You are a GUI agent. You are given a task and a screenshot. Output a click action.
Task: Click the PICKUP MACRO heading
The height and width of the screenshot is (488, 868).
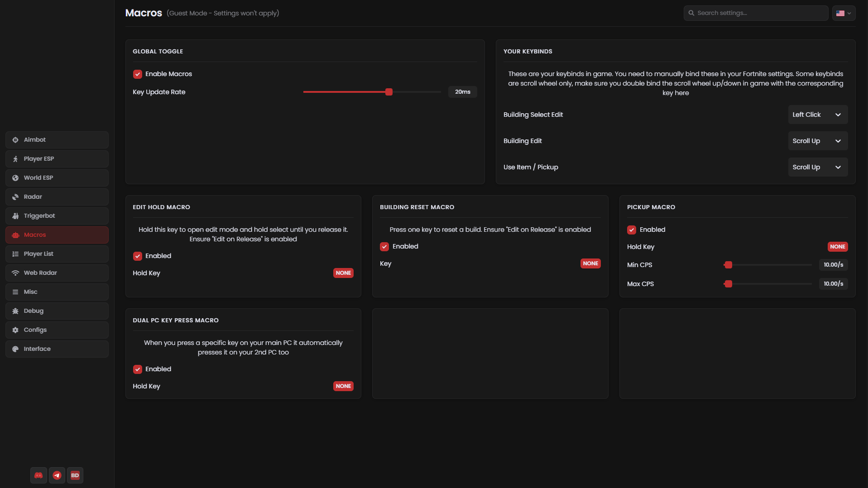651,207
